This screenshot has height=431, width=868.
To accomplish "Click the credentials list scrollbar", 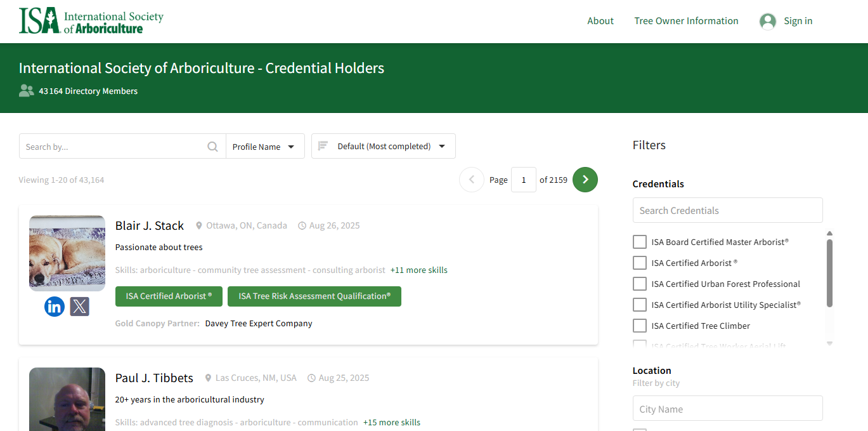I will click(x=829, y=273).
